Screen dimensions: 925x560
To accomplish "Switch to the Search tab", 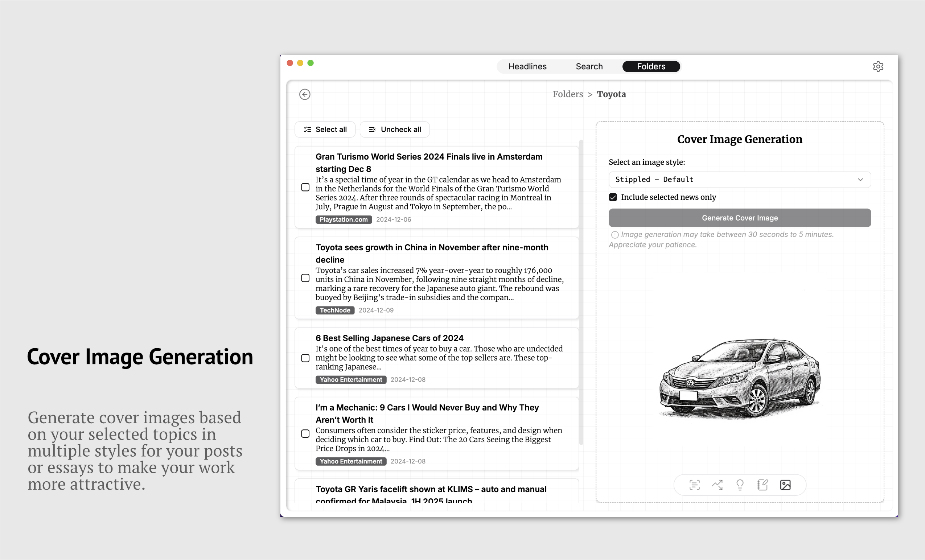I will (589, 66).
